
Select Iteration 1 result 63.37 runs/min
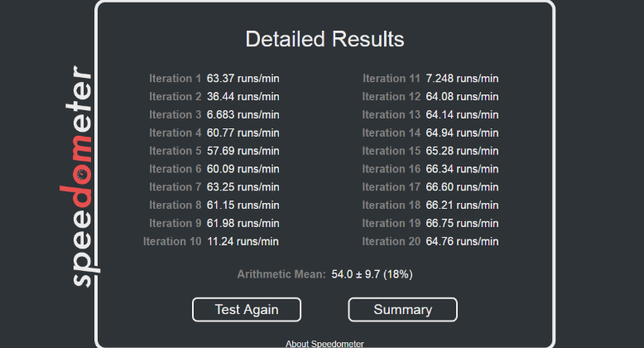[x=243, y=78]
